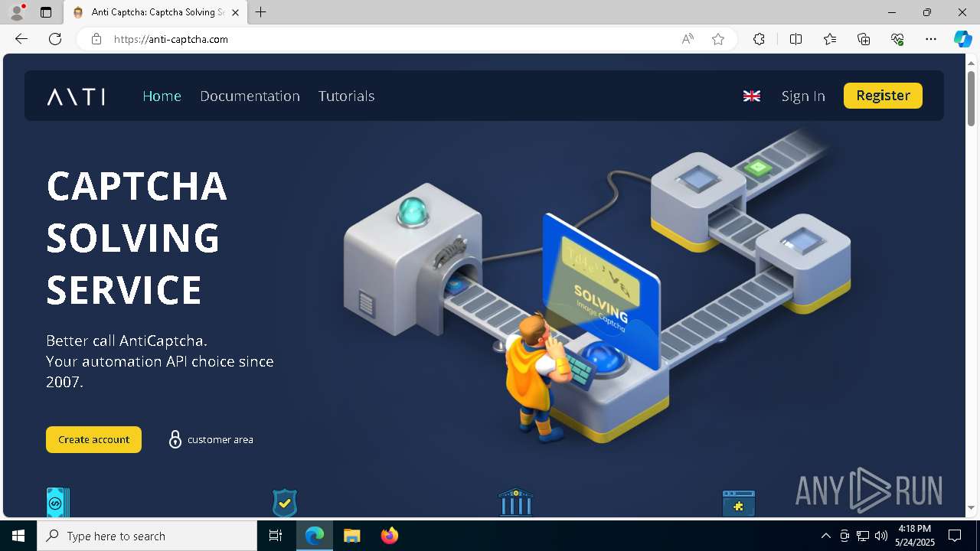Click the profile avatar icon in the title bar
Viewport: 980px width, 551px height.
17,12
